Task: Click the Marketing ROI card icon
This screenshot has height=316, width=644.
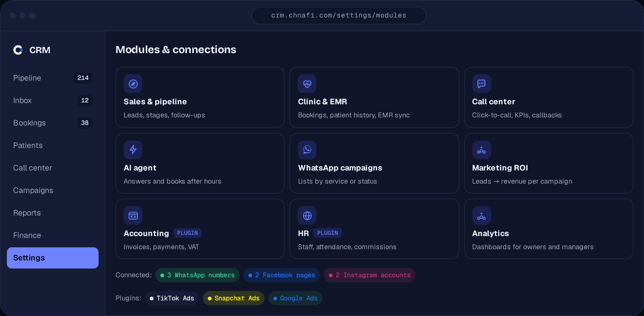Action: 481,150
